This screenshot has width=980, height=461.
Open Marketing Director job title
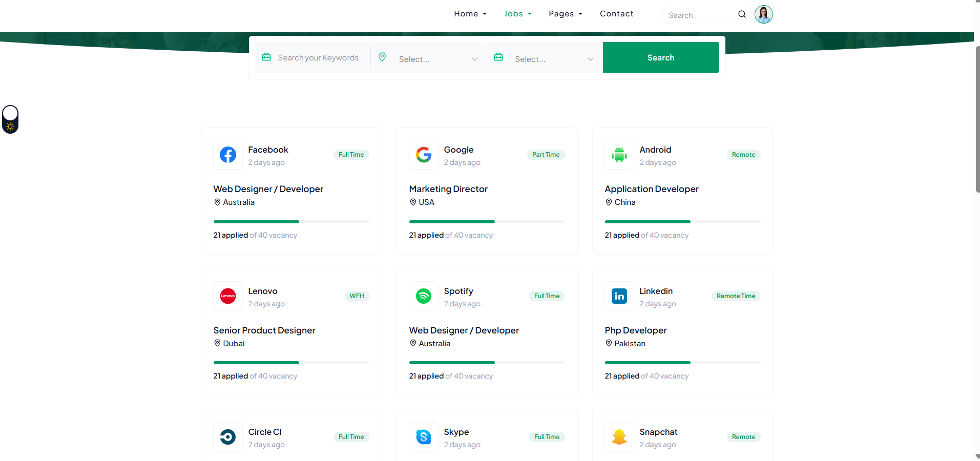[x=448, y=189]
